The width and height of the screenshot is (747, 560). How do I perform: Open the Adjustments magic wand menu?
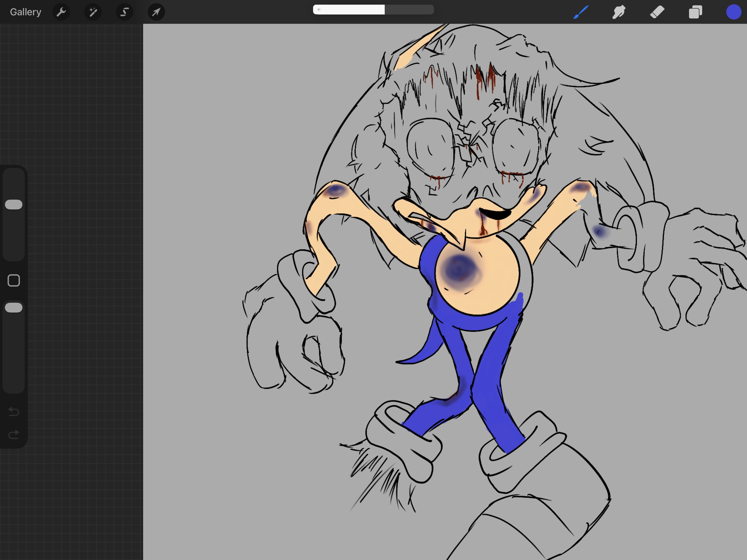93,12
